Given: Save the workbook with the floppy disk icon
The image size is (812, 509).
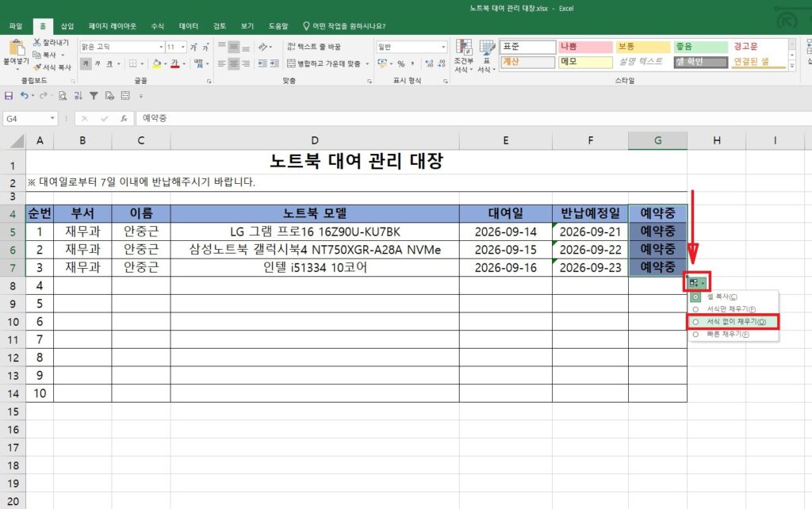Looking at the screenshot, I should [8, 95].
